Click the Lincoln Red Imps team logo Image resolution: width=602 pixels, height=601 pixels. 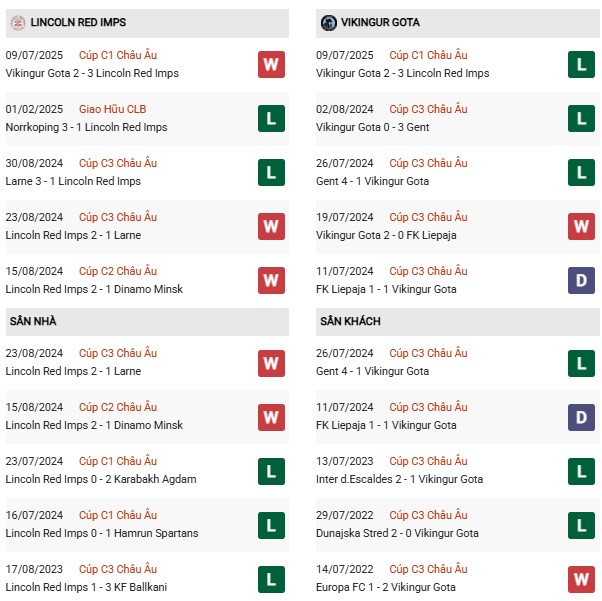tap(17, 22)
